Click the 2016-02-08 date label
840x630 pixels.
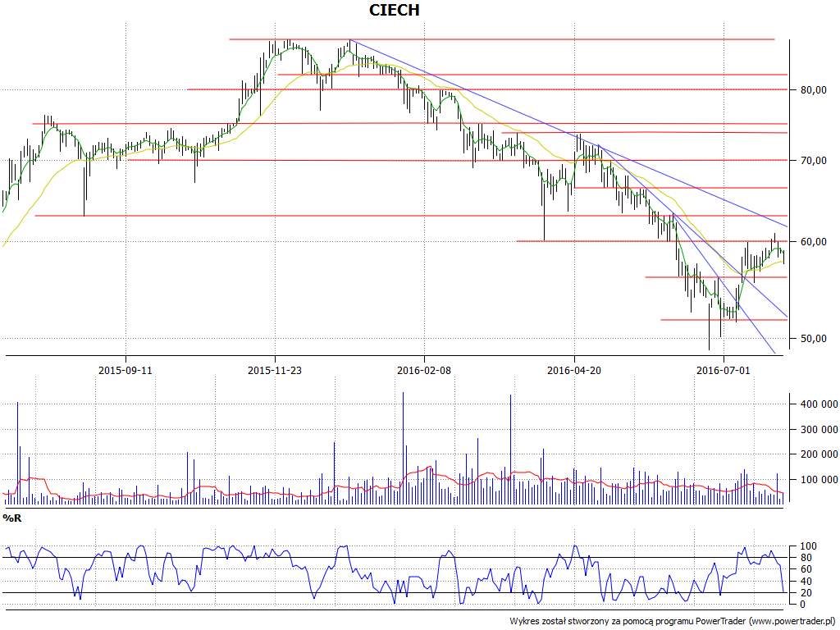tap(424, 370)
